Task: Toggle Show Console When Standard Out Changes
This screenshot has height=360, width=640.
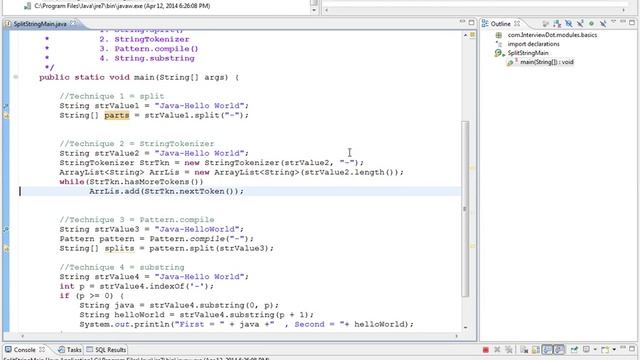Action: pyautogui.click(x=547, y=349)
